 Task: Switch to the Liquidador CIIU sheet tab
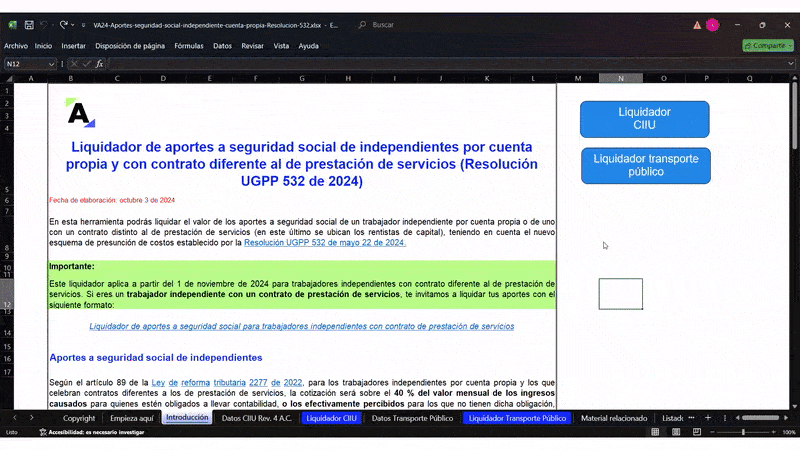tap(331, 418)
